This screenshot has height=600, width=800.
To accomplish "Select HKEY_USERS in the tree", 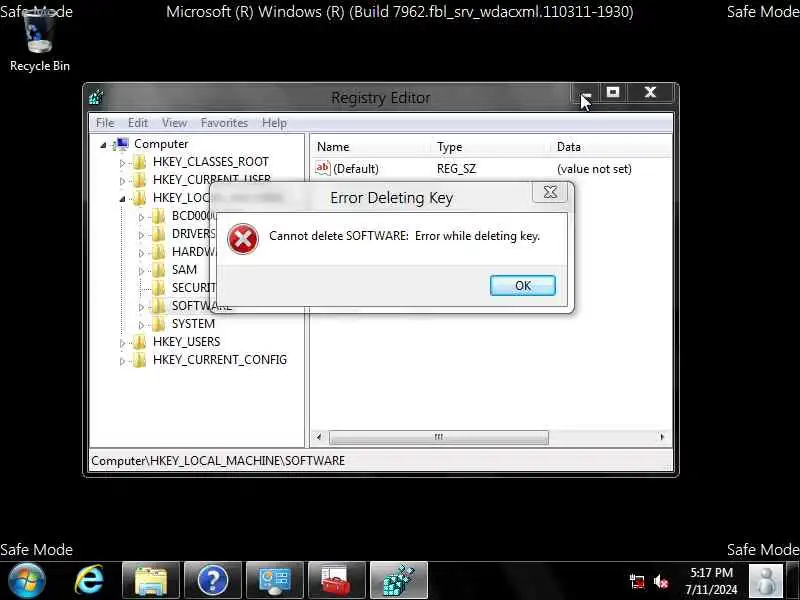I will (x=186, y=342).
